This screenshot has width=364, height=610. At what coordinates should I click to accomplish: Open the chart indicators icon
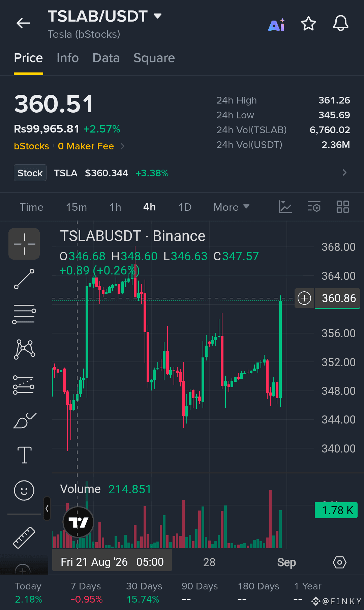pos(285,207)
